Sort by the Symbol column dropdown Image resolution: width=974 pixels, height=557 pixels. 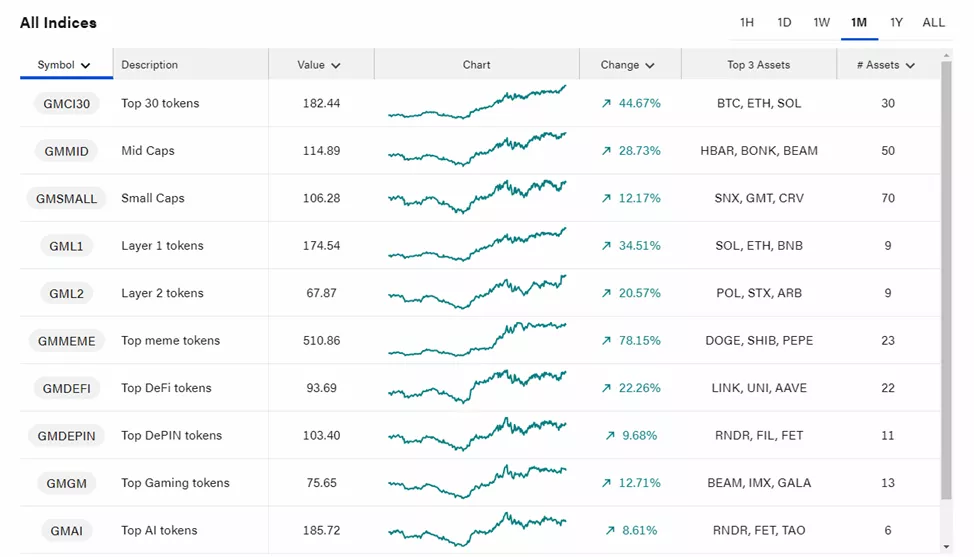click(65, 65)
